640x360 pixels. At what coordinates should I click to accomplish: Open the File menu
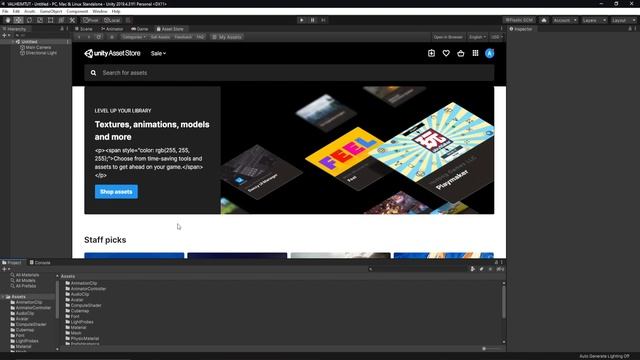coord(5,11)
